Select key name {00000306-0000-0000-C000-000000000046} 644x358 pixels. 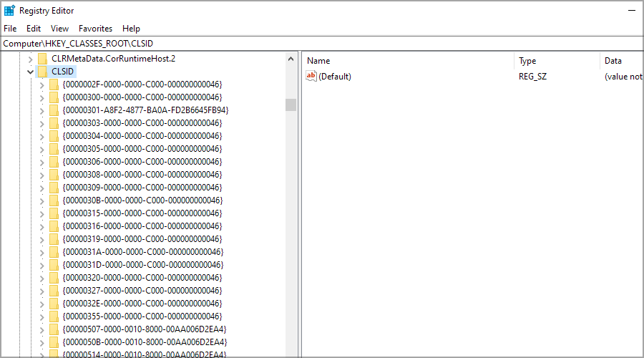142,162
